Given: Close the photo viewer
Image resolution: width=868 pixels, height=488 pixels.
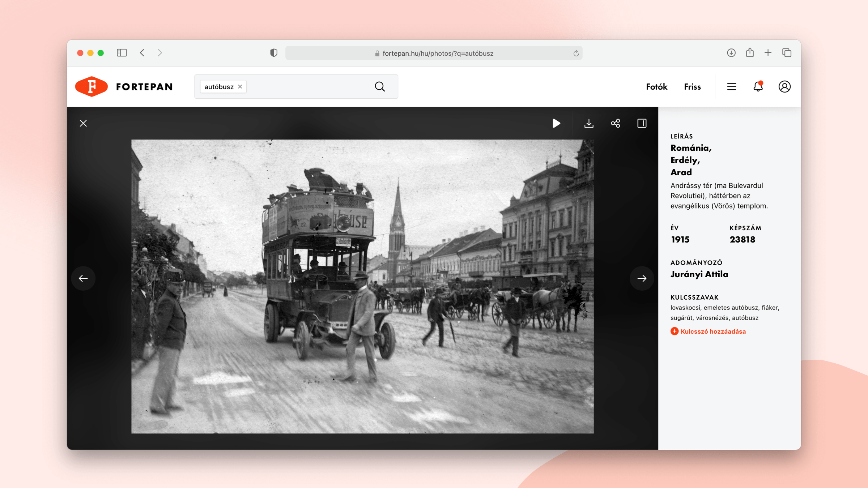Looking at the screenshot, I should pos(83,123).
